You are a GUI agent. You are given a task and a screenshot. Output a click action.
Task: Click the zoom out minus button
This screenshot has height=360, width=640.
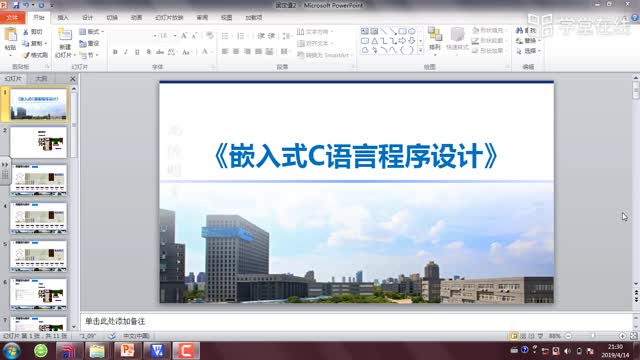568,336
